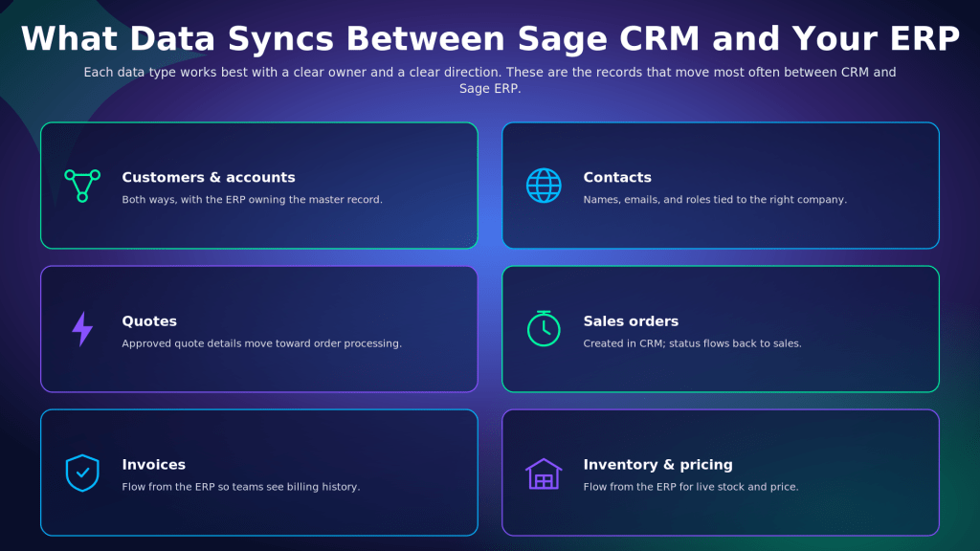Click 'Flow from the ERP for live stock and price.'
The height and width of the screenshot is (551, 980).
point(691,487)
